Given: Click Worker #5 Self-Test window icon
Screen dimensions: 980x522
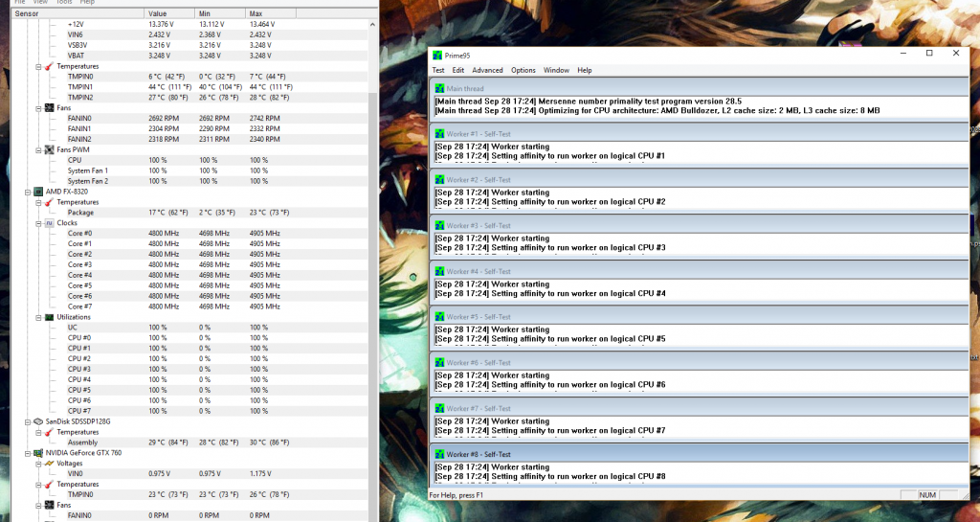Looking at the screenshot, I should 439,317.
